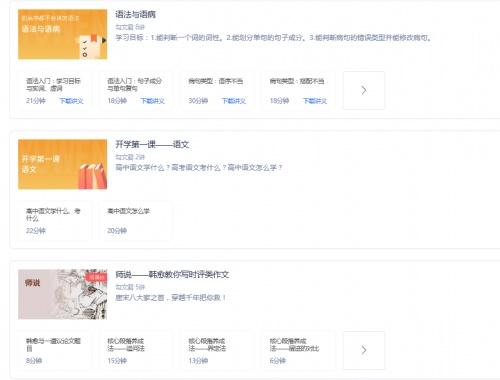Download handout for 病句类型：搭配不当 lesson

(315, 101)
